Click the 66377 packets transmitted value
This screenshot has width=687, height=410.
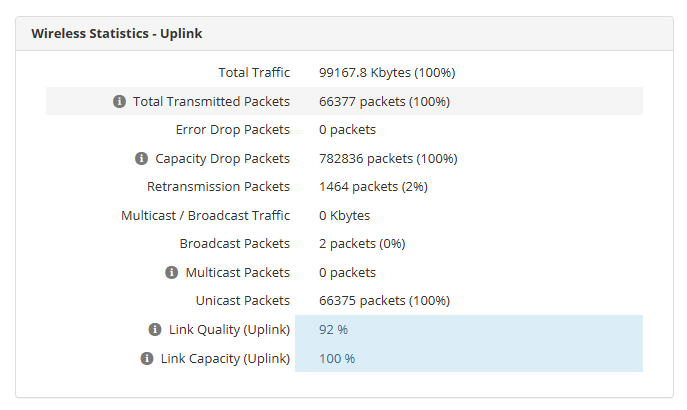(384, 101)
